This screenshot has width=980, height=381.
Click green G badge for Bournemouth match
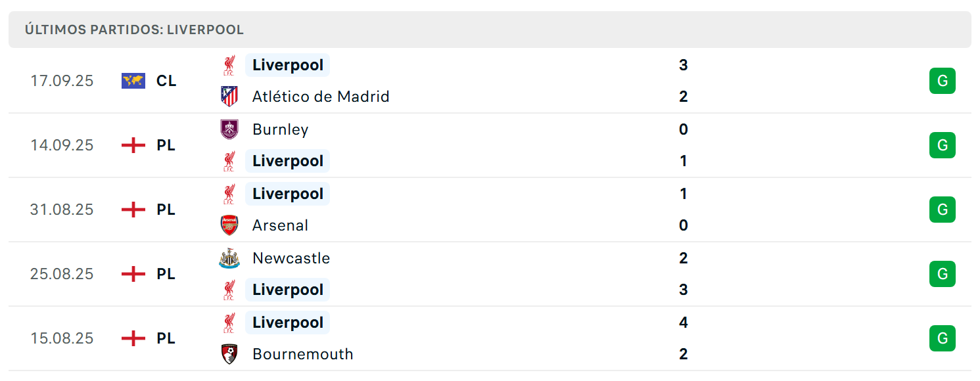coord(942,338)
